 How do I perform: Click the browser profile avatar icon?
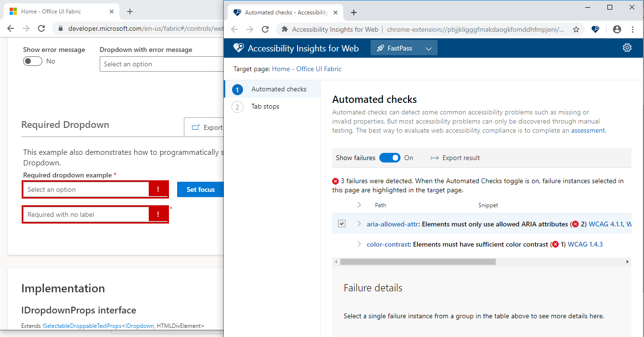[x=617, y=29]
